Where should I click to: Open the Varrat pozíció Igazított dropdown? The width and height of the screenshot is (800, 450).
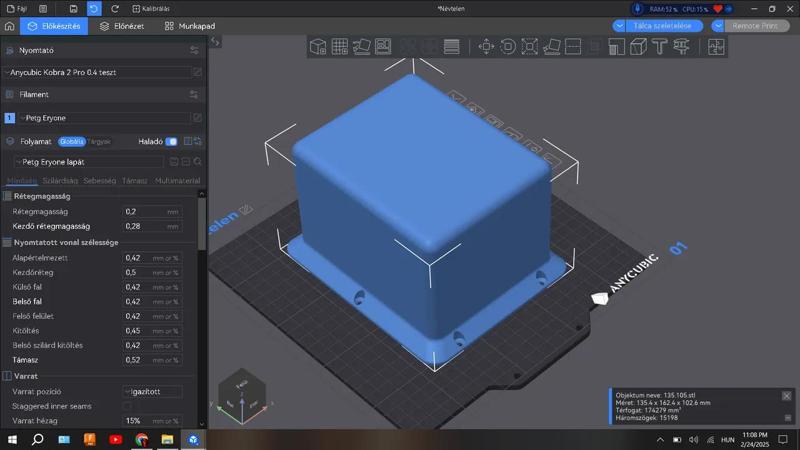(x=152, y=391)
